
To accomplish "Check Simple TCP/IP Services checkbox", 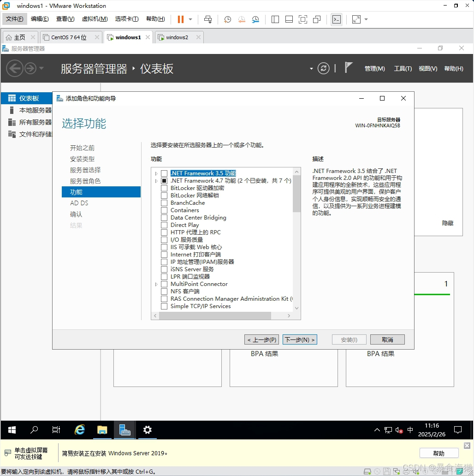I will [x=164, y=306].
